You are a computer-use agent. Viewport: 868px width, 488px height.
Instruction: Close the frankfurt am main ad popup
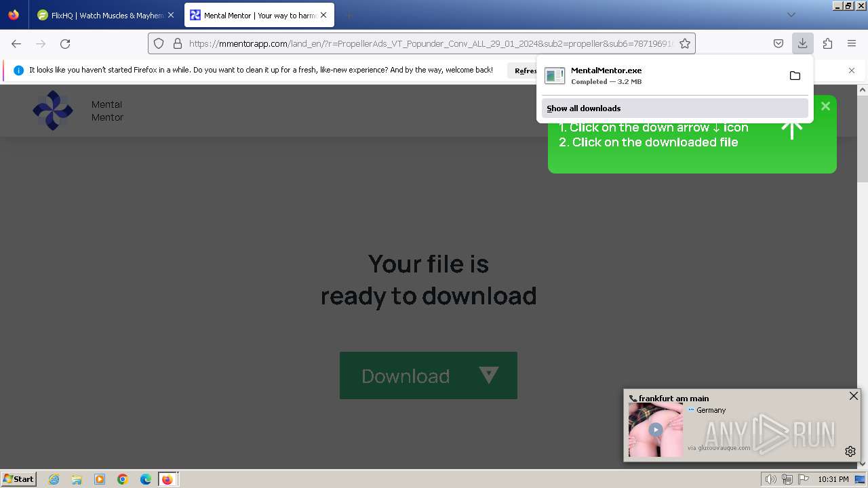click(854, 396)
